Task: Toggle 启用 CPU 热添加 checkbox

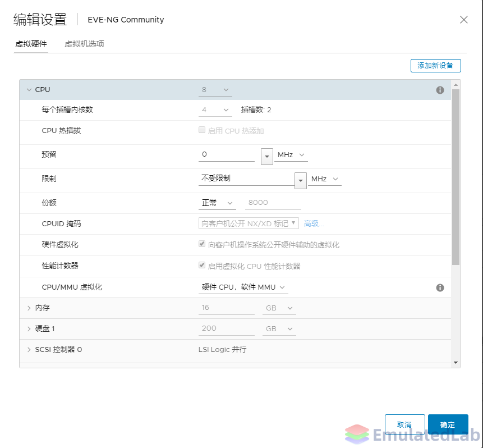Action: [202, 130]
